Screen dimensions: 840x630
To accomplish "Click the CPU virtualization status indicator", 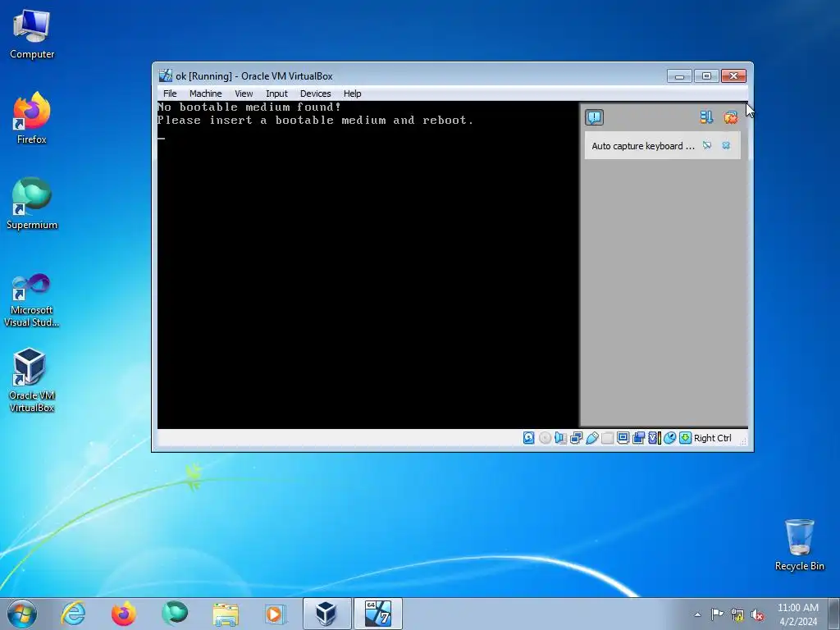I will pos(654,438).
